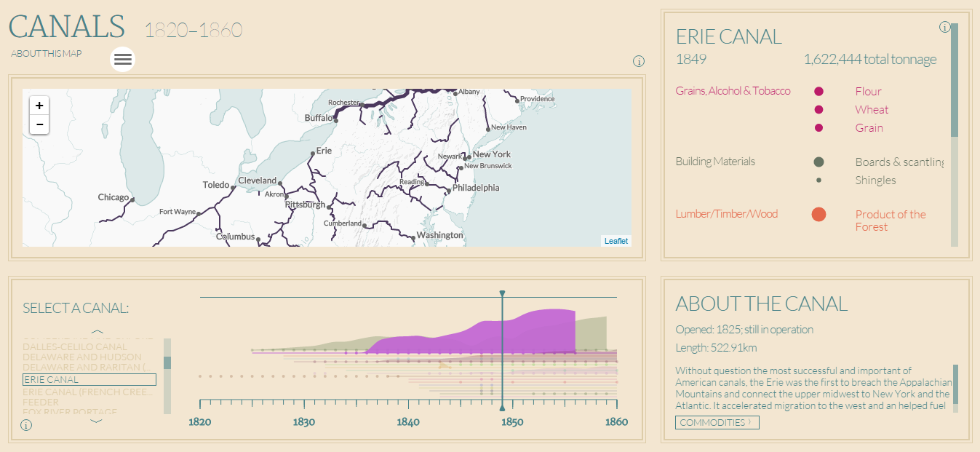Click 1840 on the timeline axis

[x=408, y=422]
